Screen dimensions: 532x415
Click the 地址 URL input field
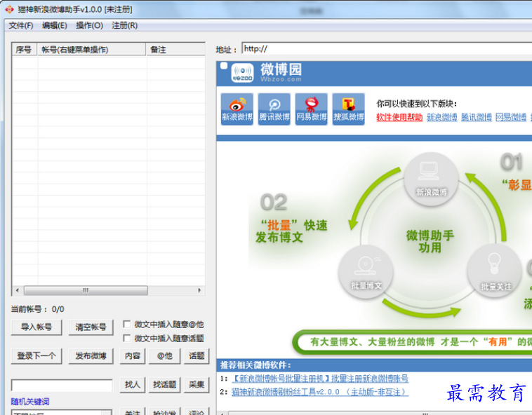[x=387, y=49]
